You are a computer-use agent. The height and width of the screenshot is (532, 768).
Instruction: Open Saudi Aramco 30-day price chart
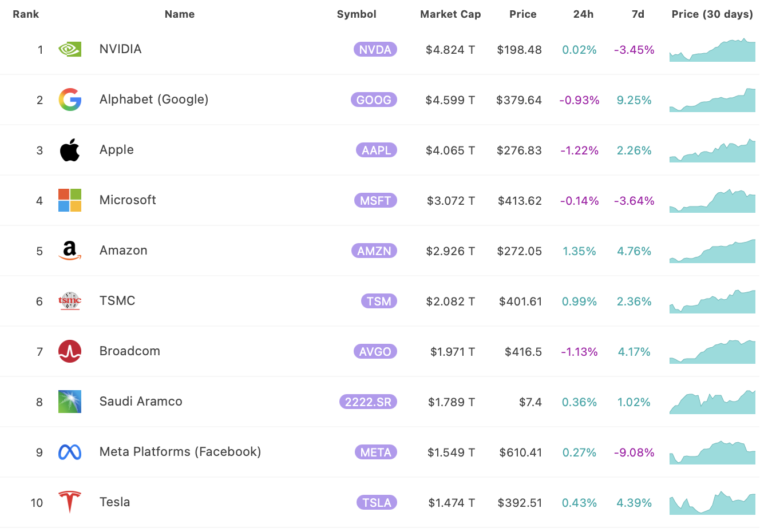pos(712,402)
